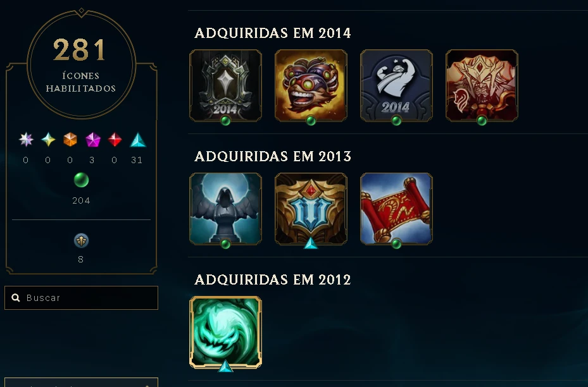The height and width of the screenshot is (387, 588).
Task: Select the blue Season 3 crest icon
Action: (x=311, y=209)
